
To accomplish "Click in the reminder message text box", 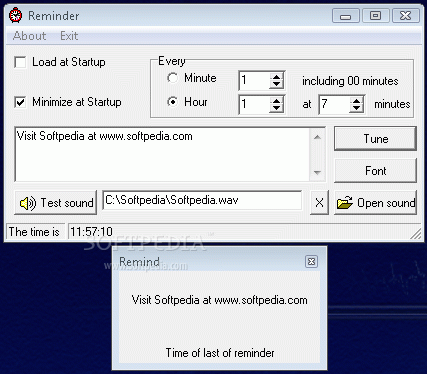I will pyautogui.click(x=163, y=154).
